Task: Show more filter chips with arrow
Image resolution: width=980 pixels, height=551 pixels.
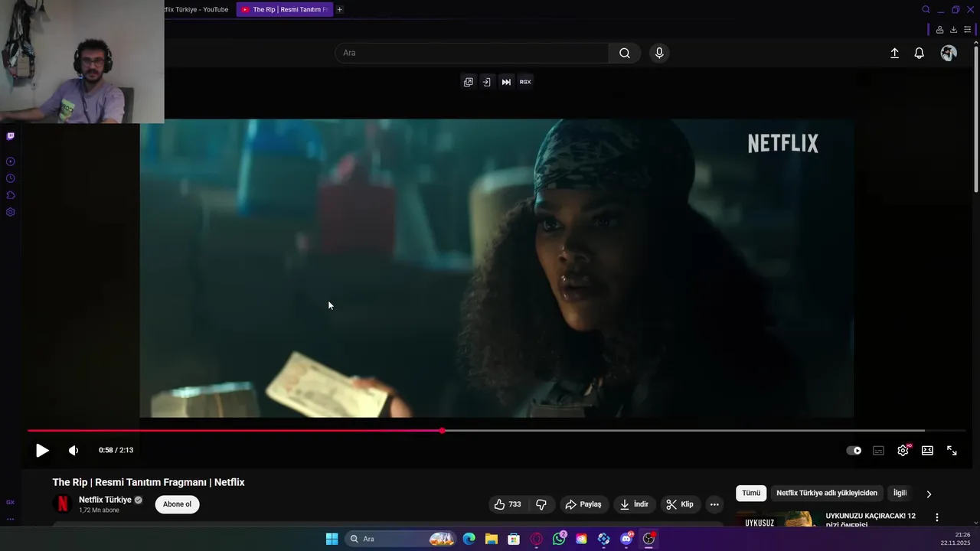Action: [929, 494]
